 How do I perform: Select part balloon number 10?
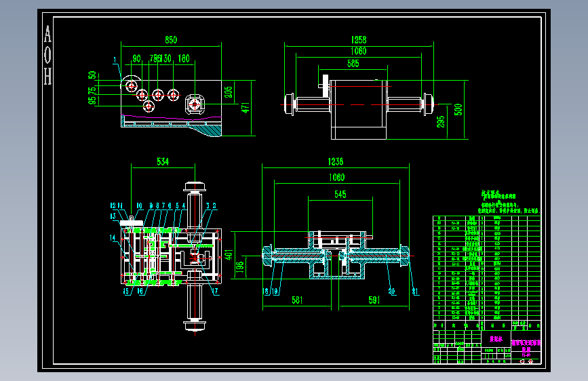(140, 206)
